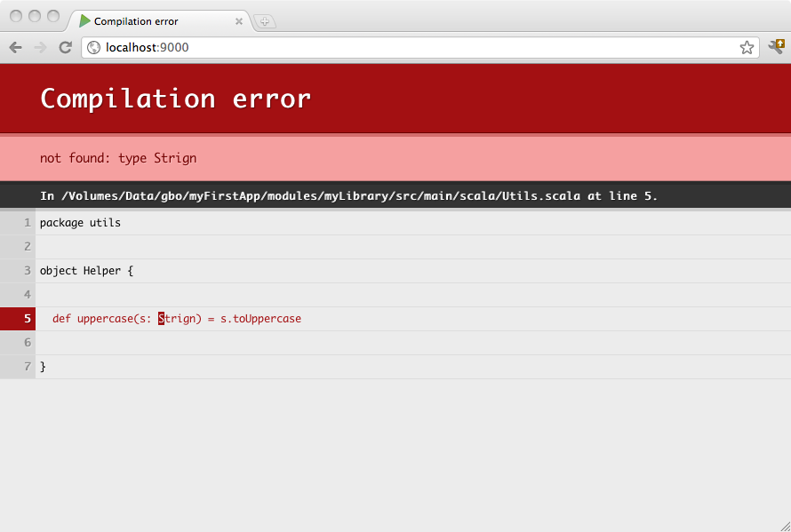Click the misspelled Strign type in code
This screenshot has width=791, height=532.
[x=180, y=319]
